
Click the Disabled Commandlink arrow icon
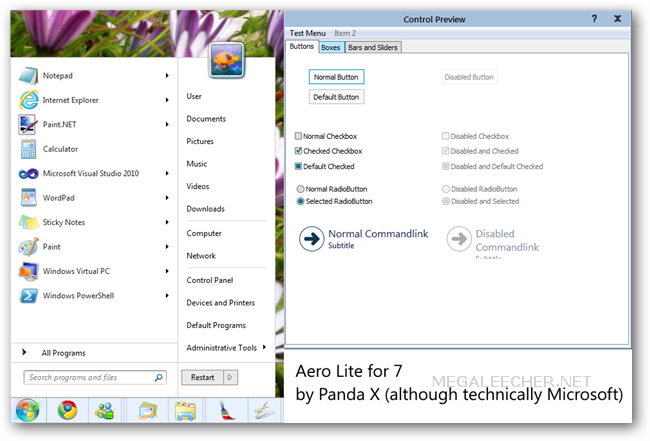pyautogui.click(x=459, y=239)
